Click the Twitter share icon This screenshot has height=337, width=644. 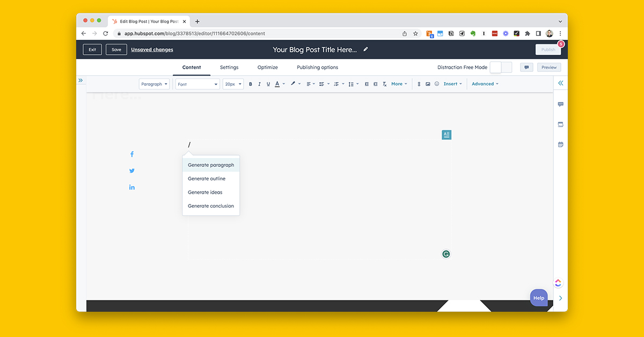click(x=132, y=171)
